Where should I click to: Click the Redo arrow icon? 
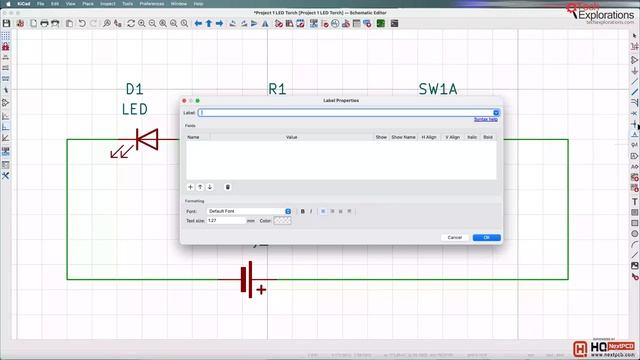93,24
